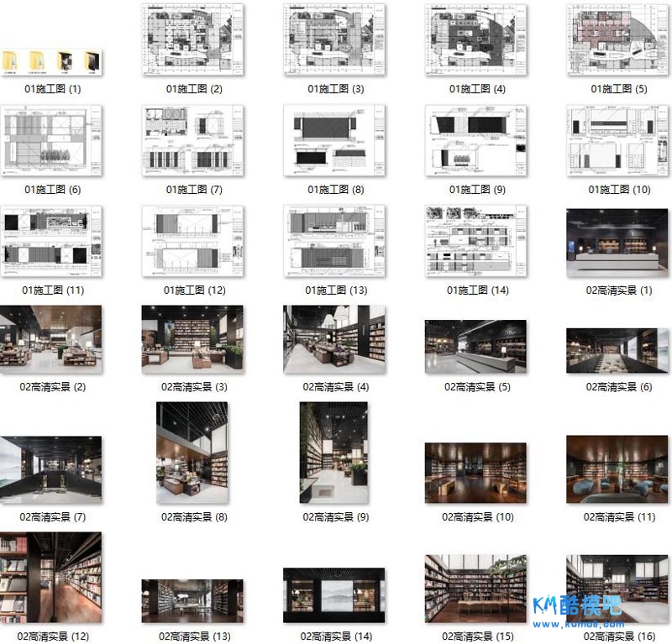This screenshot has width=672, height=644.
Task: Click the 02高清实景 (7) file name label
Action: [x=52, y=517]
